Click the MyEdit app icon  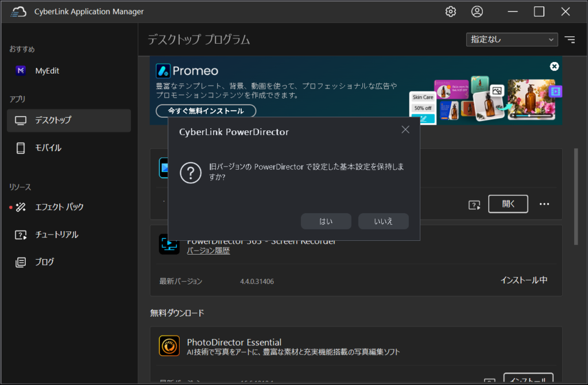21,71
